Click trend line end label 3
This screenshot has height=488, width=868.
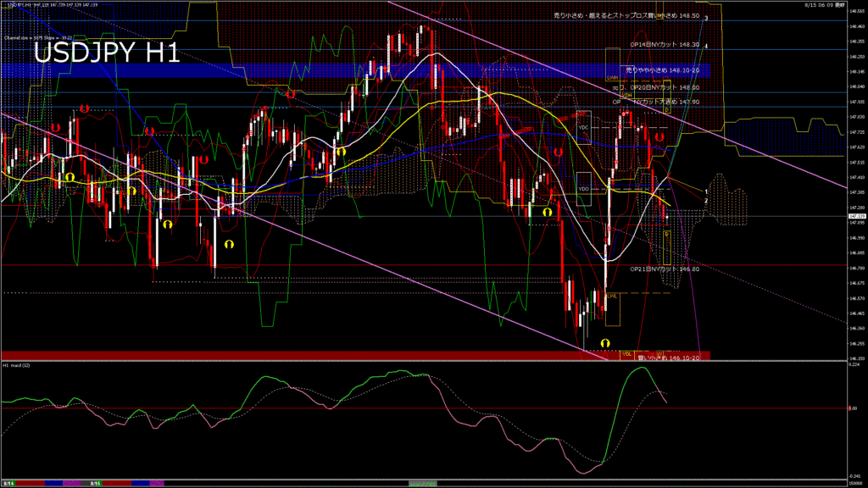706,18
